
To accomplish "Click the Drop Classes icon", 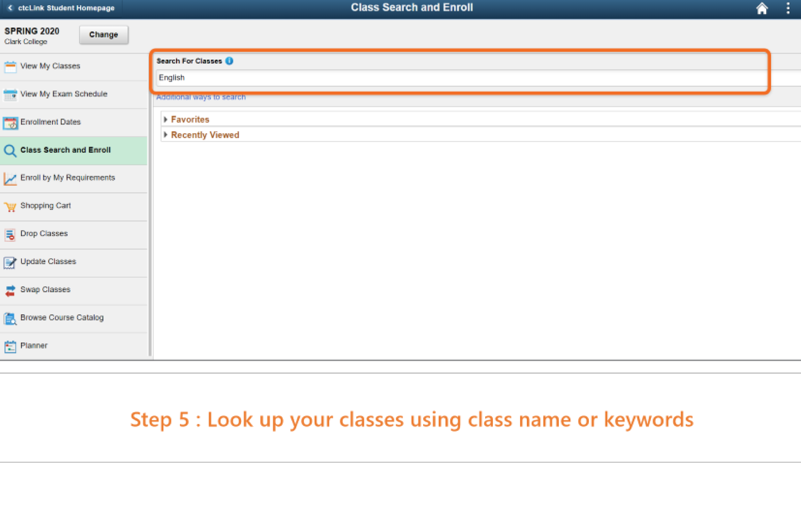I will (x=10, y=234).
